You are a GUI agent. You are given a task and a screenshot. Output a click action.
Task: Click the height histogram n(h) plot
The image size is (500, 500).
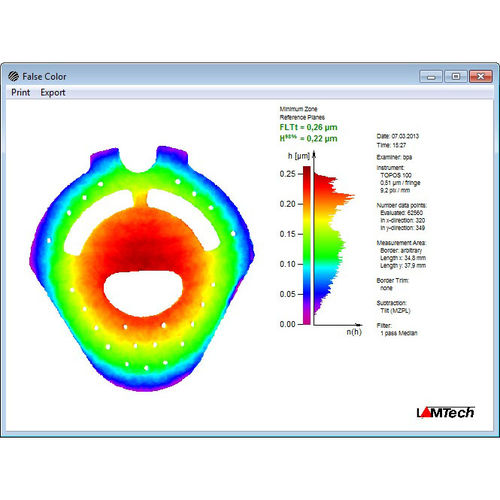pyautogui.click(x=334, y=243)
